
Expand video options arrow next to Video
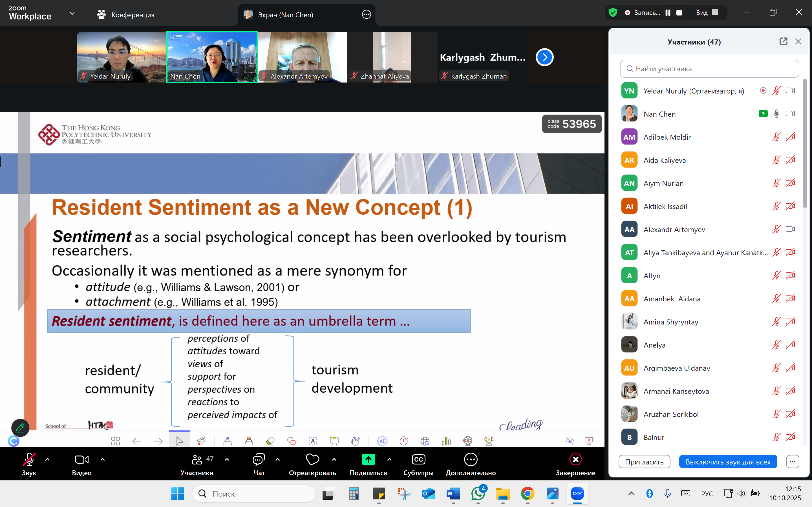(x=103, y=459)
